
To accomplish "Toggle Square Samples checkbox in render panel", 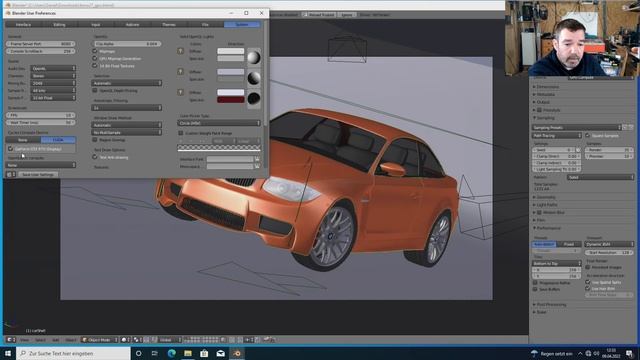I will [588, 135].
